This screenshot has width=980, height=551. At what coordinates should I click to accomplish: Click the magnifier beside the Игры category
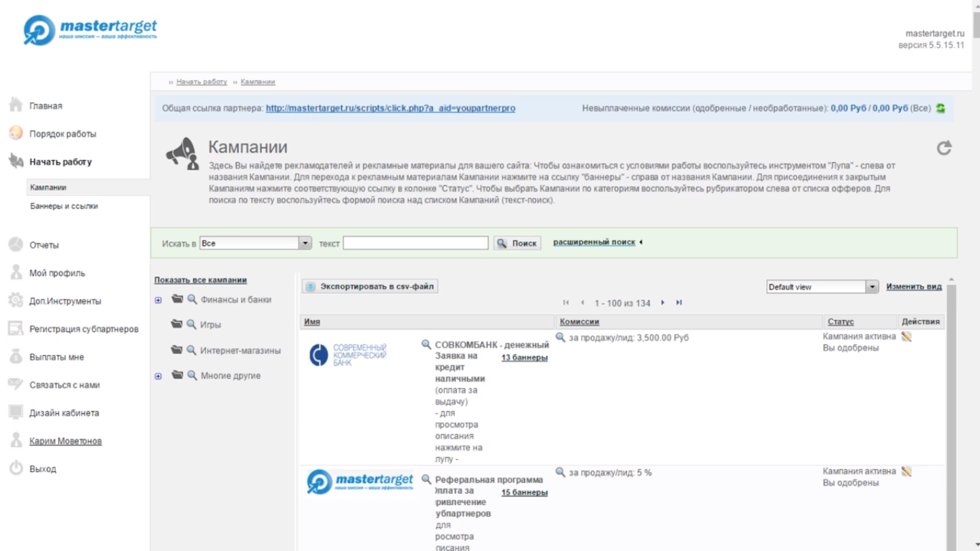tap(192, 324)
